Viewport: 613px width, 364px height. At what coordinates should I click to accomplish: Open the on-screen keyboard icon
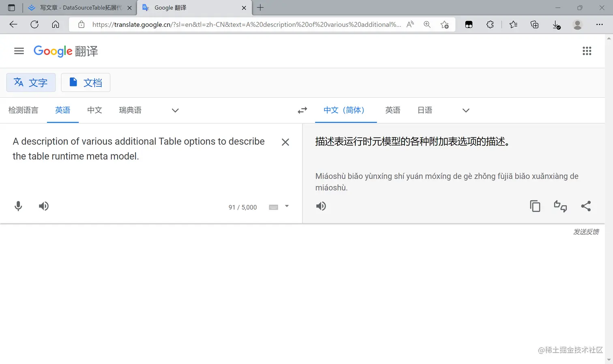(x=274, y=207)
